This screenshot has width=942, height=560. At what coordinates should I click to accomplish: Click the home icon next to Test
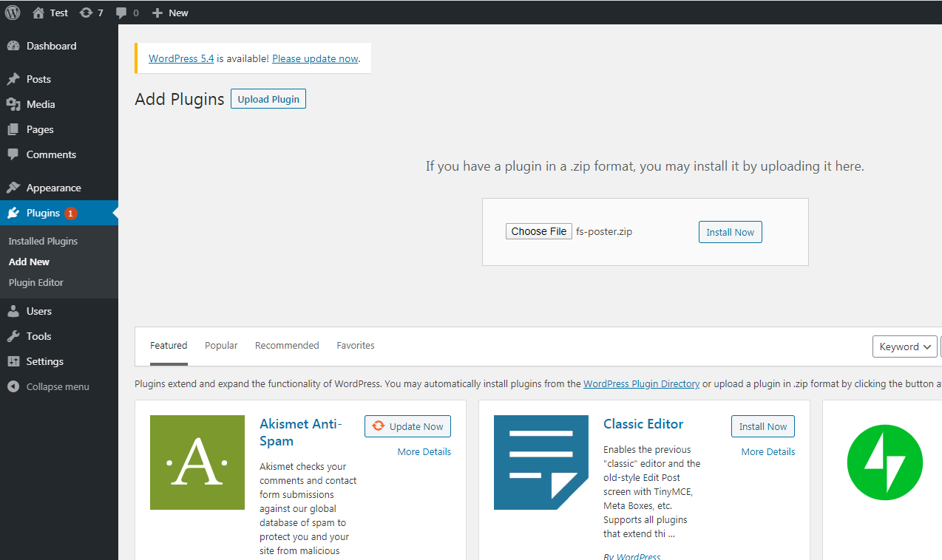click(x=38, y=13)
